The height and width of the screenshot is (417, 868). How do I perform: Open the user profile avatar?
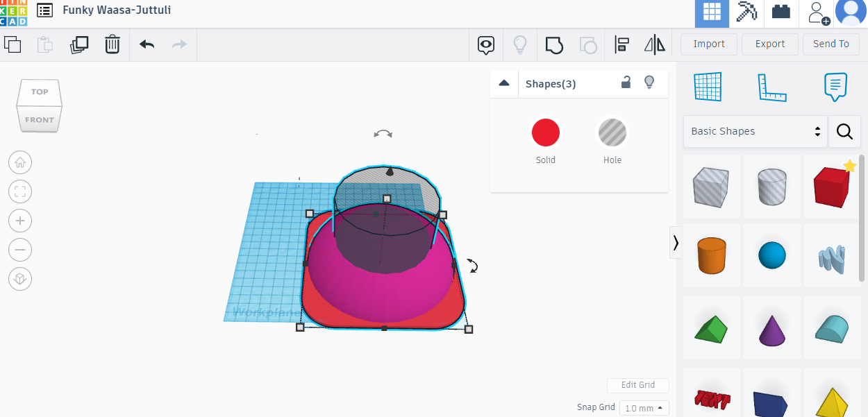(851, 13)
